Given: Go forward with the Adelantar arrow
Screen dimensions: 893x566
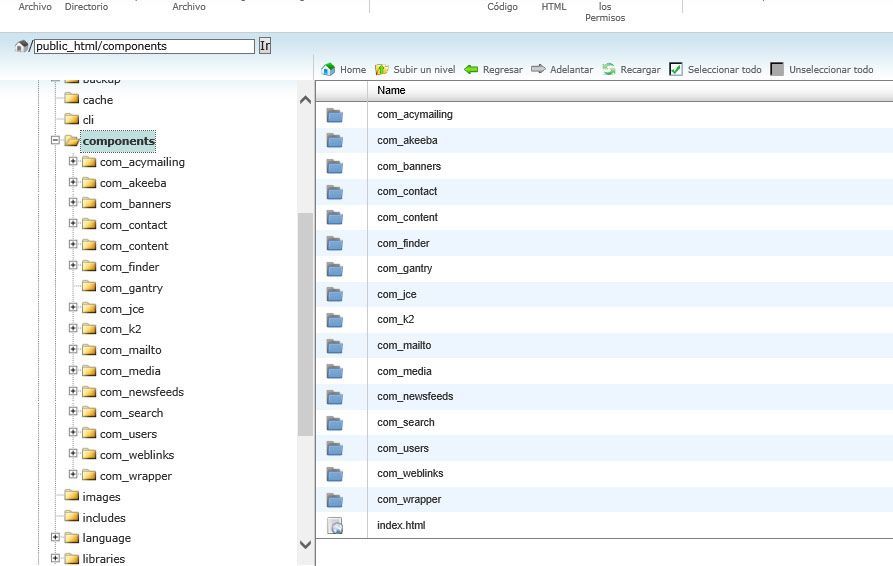Looking at the screenshot, I should pyautogui.click(x=538, y=69).
